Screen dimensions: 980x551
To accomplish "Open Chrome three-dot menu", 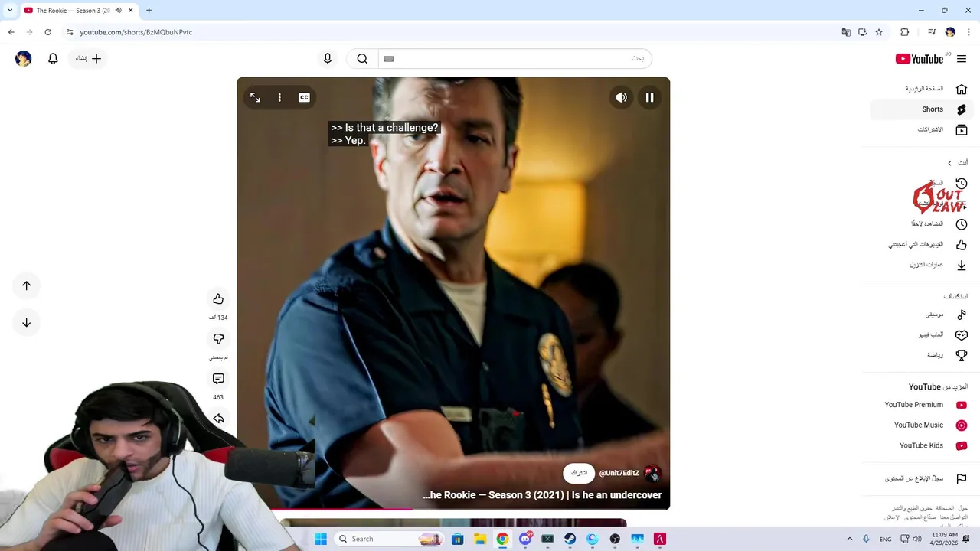I will pyautogui.click(x=969, y=32).
